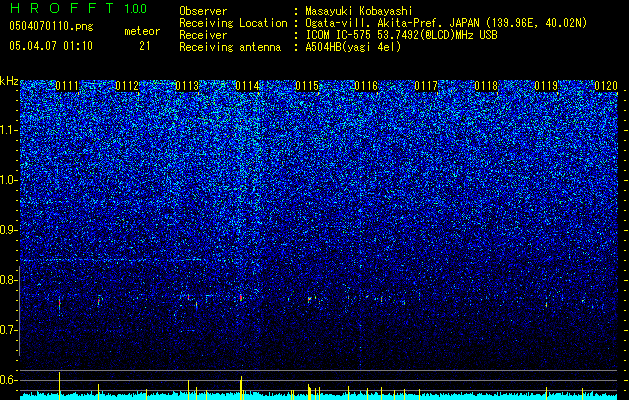
Task: Click the tall yellow power spike near 0114
Action: [241, 388]
